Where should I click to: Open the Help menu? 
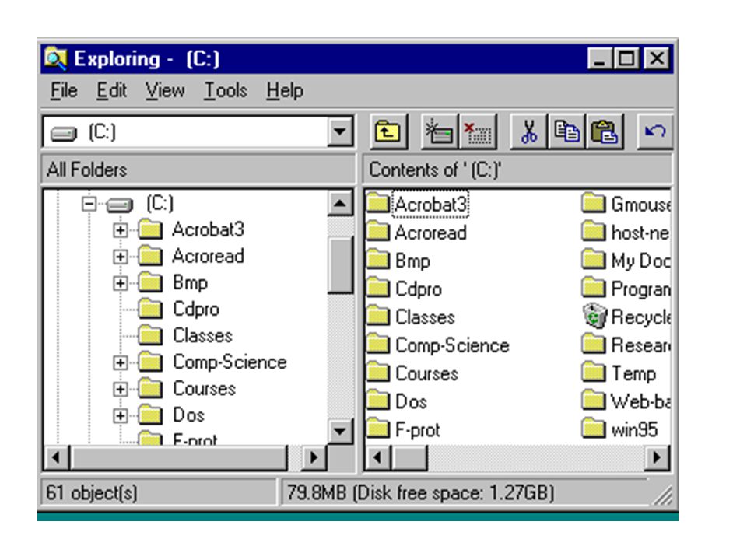(x=285, y=90)
